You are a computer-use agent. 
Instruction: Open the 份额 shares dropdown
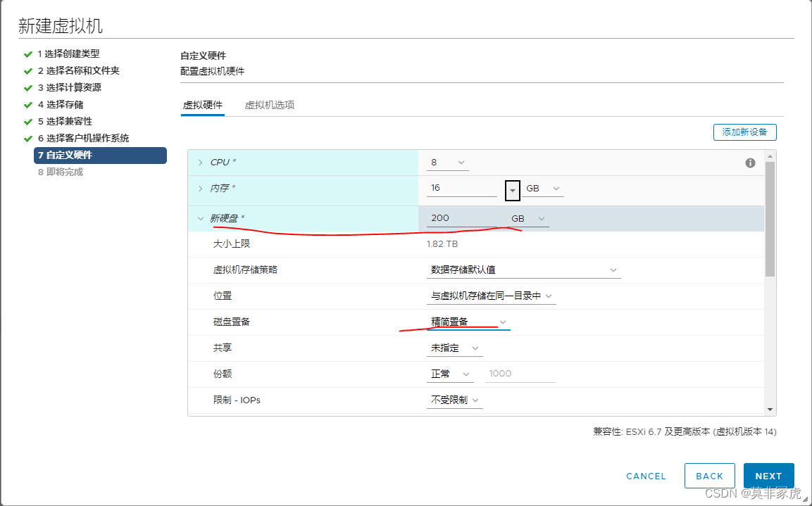coord(450,374)
